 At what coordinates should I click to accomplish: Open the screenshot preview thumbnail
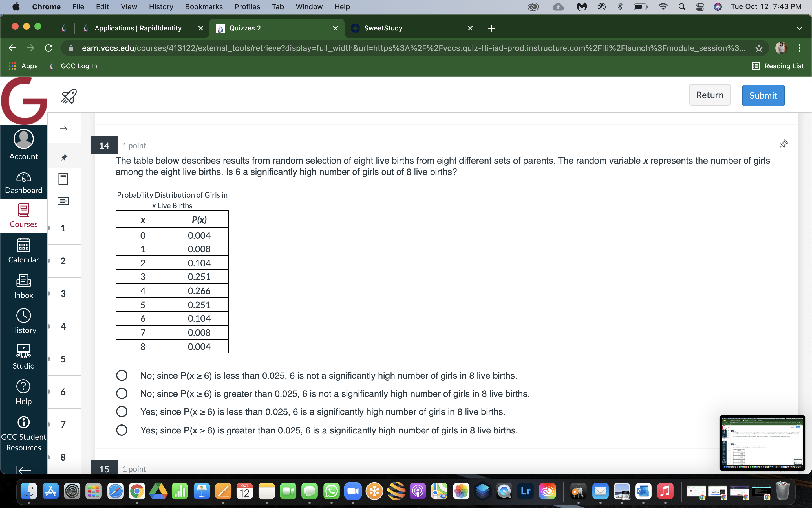point(762,443)
